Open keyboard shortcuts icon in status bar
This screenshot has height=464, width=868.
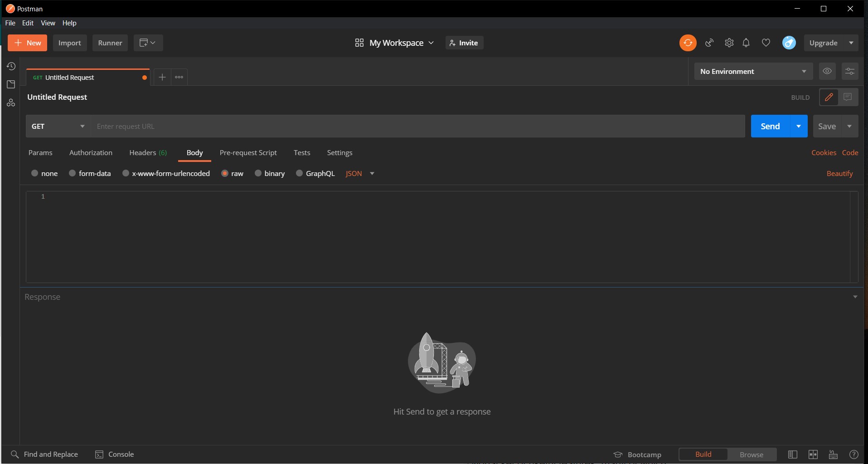tap(833, 454)
